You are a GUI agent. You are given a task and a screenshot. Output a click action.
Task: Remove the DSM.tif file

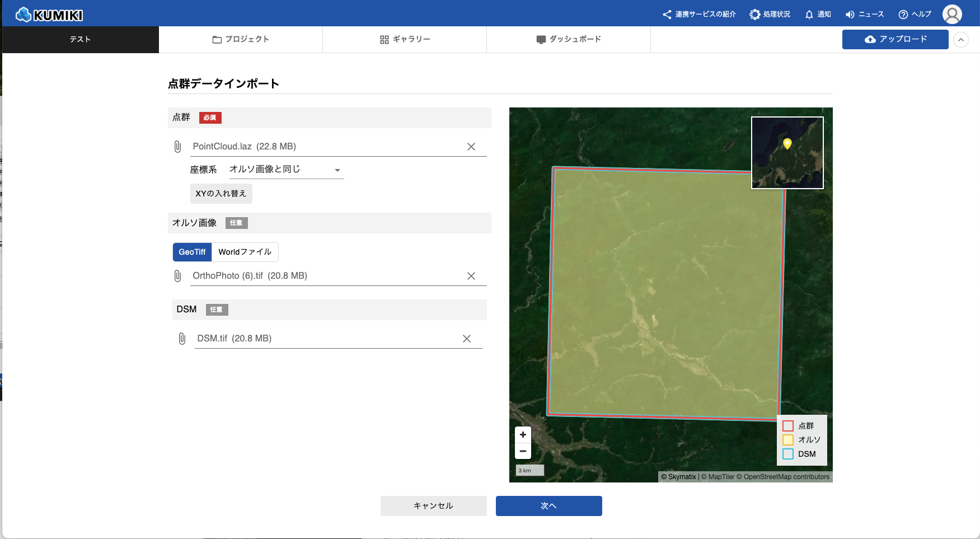467,339
